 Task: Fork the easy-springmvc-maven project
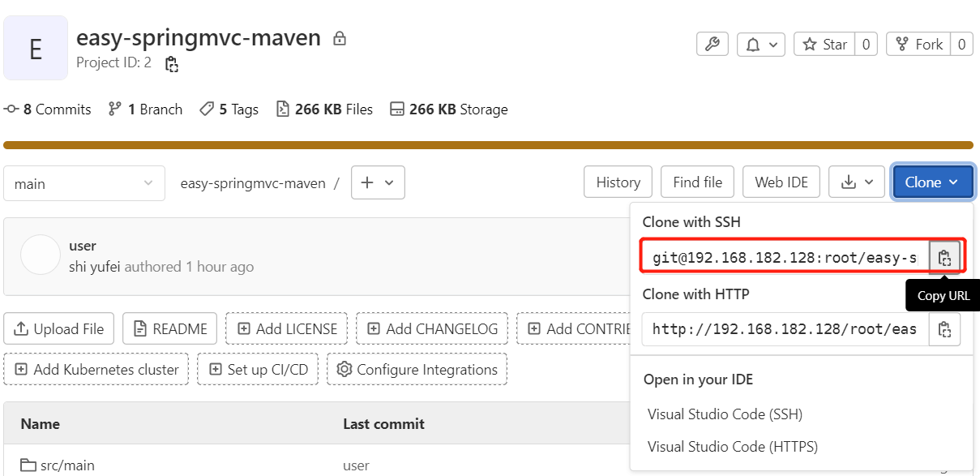919,45
